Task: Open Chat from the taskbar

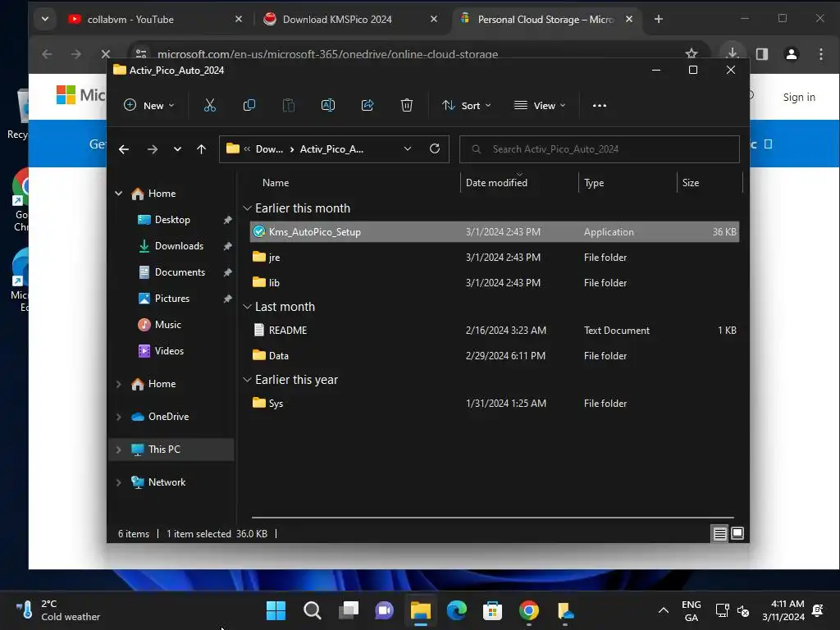Action: [384, 610]
